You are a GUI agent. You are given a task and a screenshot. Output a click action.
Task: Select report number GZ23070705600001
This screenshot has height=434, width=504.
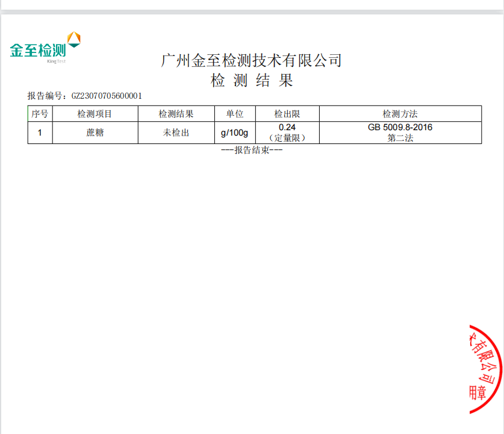(x=107, y=96)
